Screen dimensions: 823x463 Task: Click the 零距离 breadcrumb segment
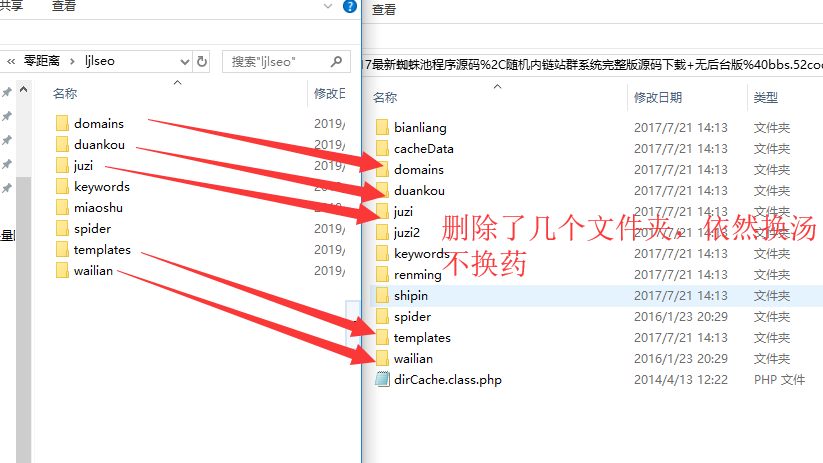coord(42,61)
